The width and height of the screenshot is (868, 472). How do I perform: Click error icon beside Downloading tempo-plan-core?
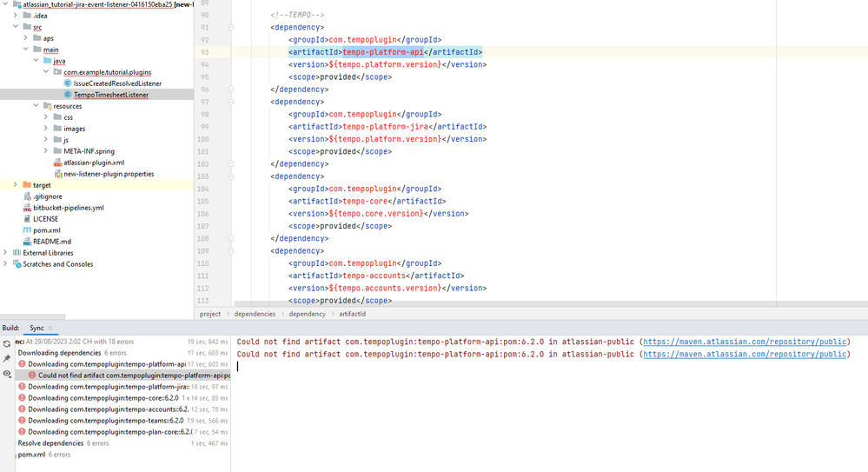click(x=22, y=431)
